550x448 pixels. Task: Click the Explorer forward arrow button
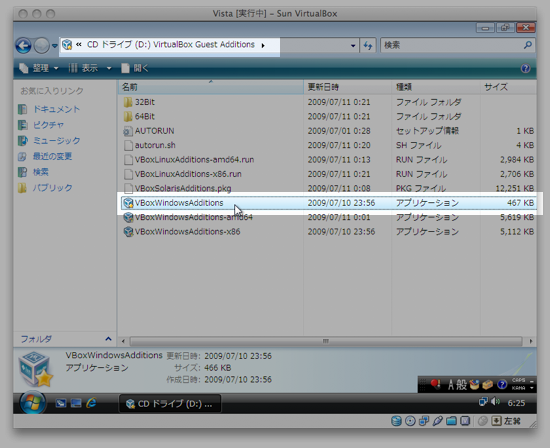(x=42, y=46)
